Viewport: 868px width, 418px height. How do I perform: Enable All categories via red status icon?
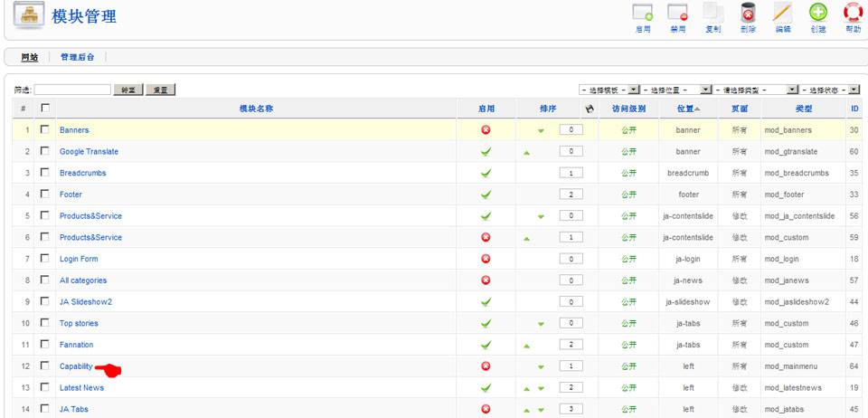[x=486, y=280]
